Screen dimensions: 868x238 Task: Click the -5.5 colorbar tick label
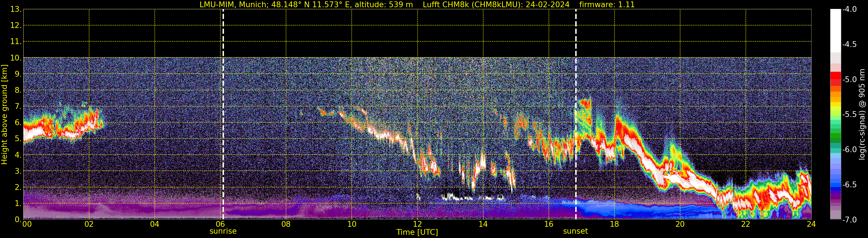(850, 115)
